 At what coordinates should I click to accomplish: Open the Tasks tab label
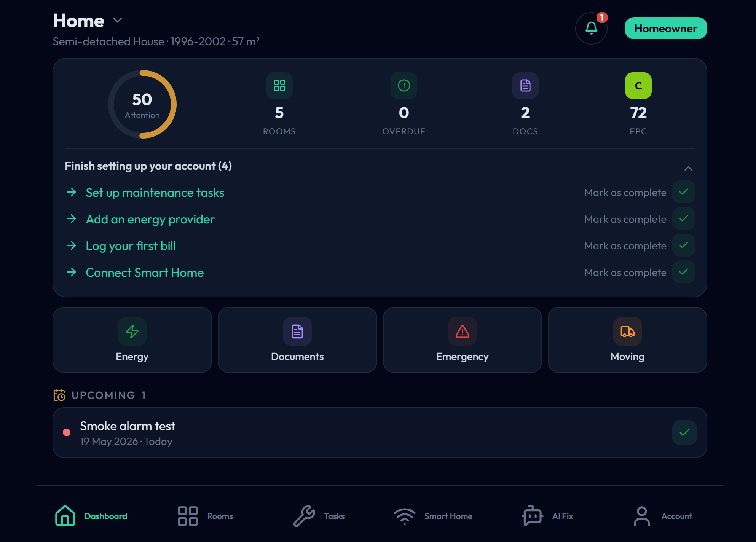tap(334, 516)
